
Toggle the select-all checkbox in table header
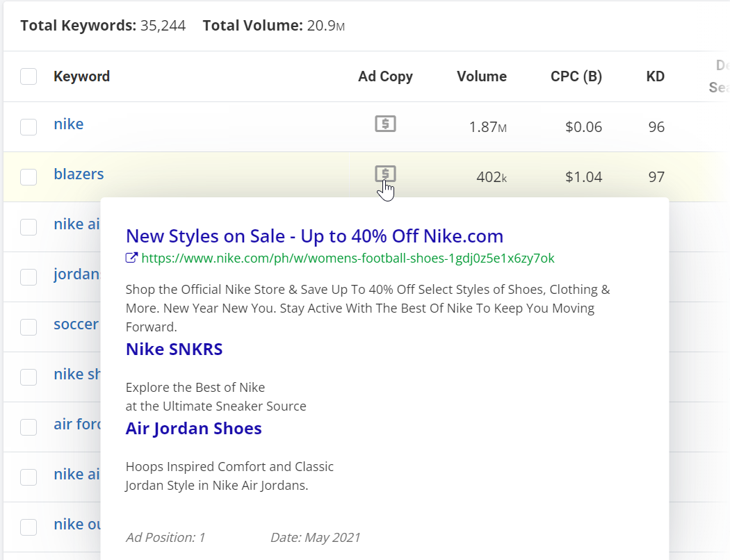coord(29,76)
